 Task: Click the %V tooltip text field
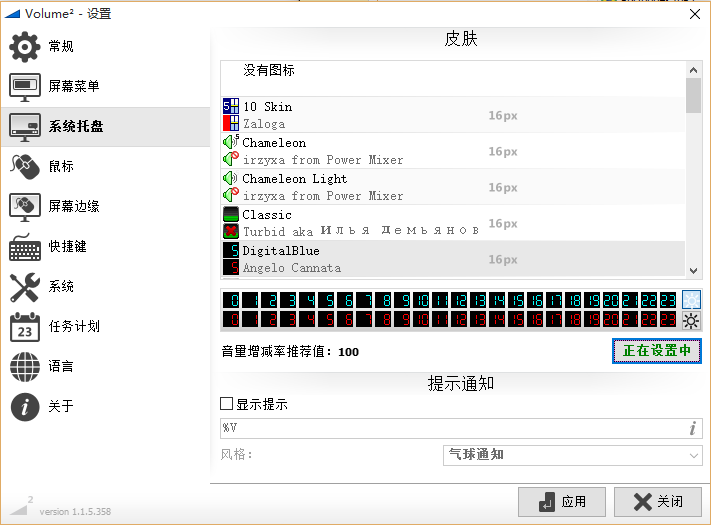(x=450, y=428)
